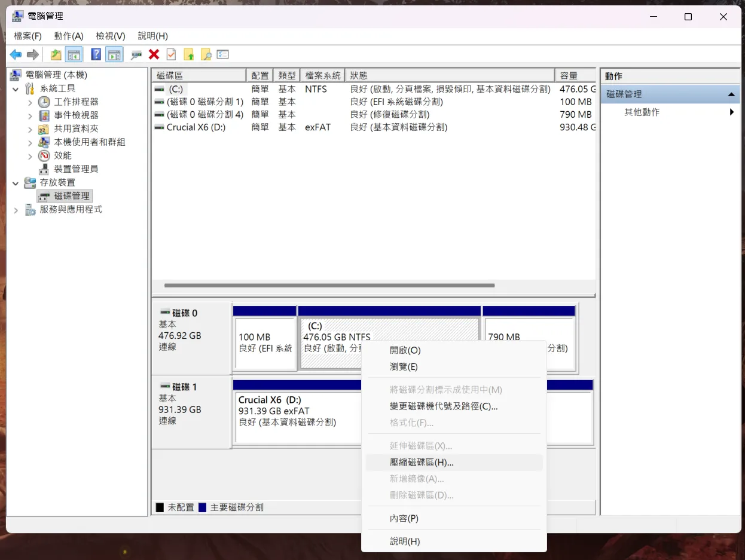
Task: Click the red X delete icon
Action: coord(154,55)
